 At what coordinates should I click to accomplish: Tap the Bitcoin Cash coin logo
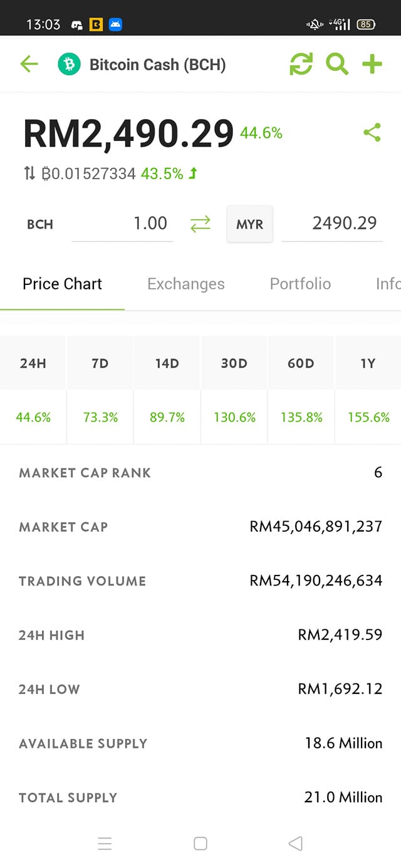pos(69,64)
